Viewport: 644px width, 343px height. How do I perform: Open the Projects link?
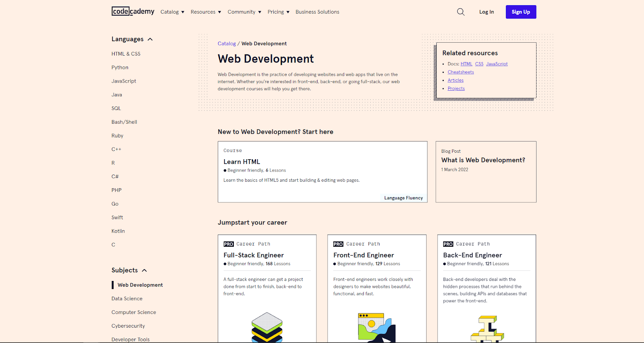click(x=456, y=89)
